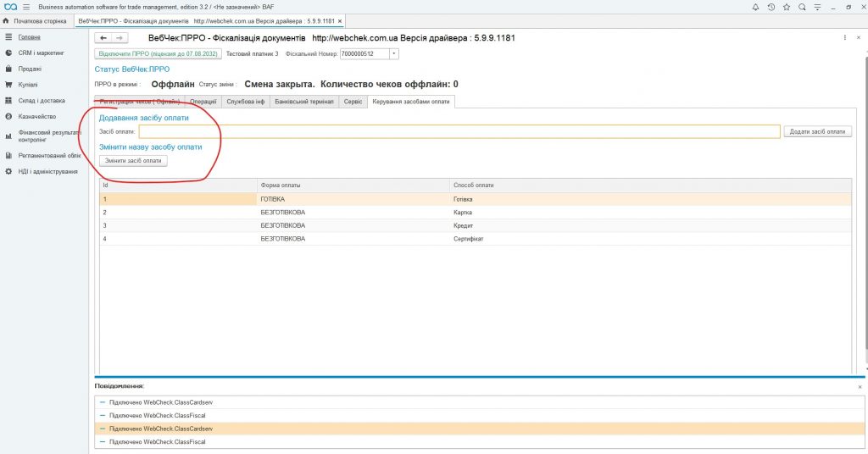Open Продажі section in sidebar
The height and width of the screenshot is (454, 868).
click(30, 69)
